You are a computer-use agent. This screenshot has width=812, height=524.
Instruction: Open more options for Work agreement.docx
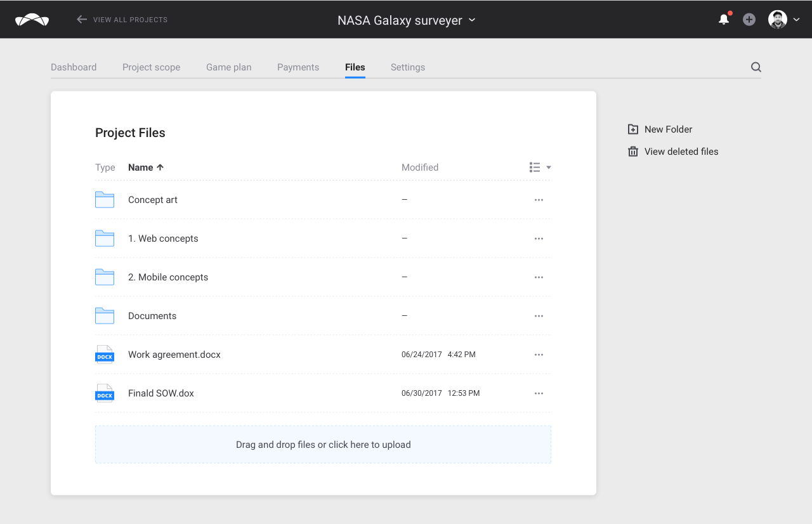pos(539,355)
